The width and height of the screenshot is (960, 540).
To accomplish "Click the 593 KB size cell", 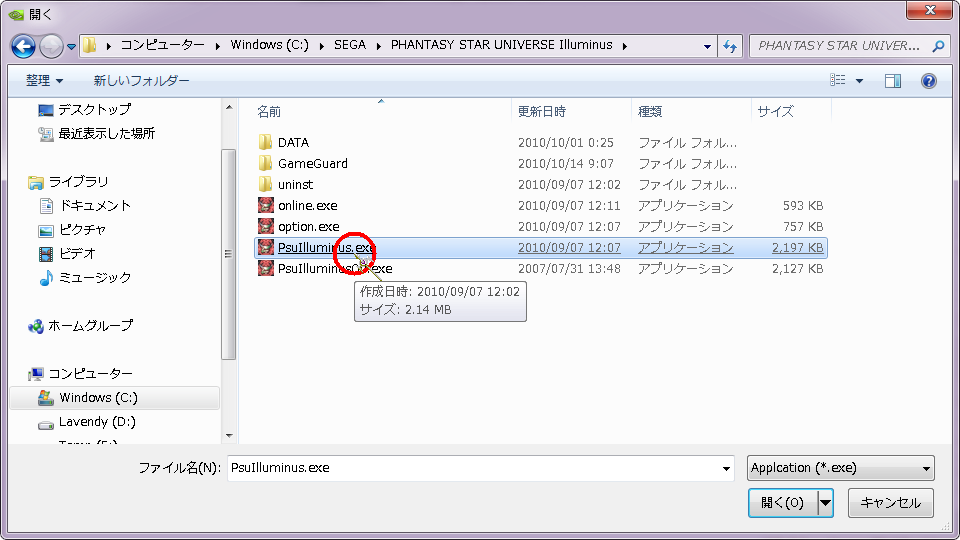I will click(803, 206).
